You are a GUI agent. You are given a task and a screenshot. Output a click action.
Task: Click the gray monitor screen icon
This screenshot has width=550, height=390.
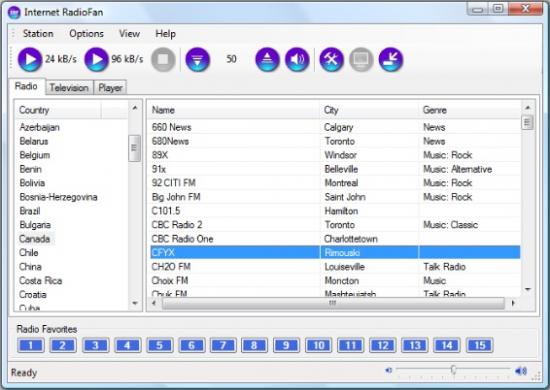[361, 59]
